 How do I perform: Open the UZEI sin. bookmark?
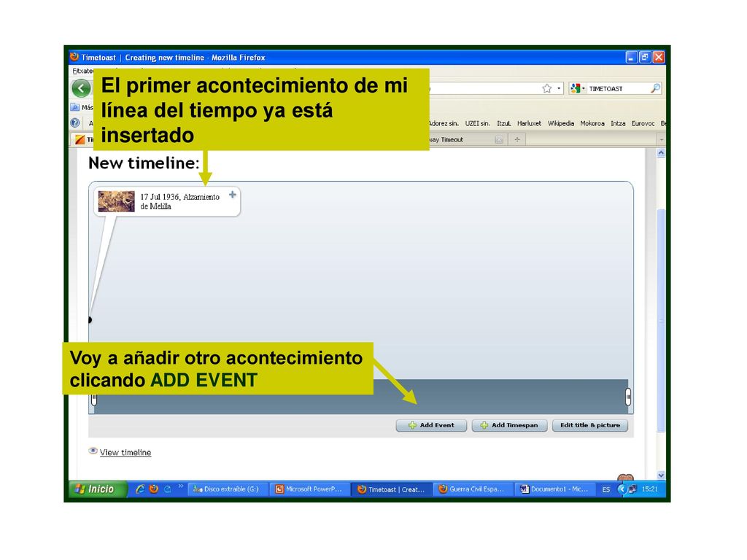(x=477, y=123)
